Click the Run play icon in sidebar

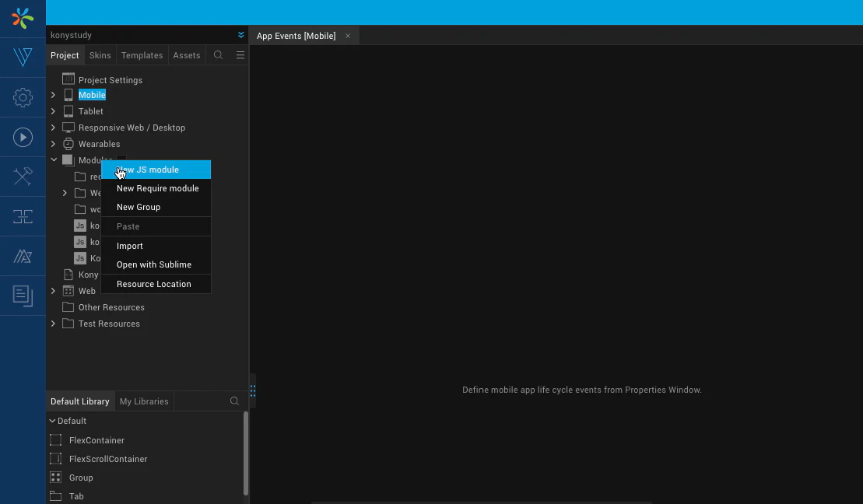(23, 137)
